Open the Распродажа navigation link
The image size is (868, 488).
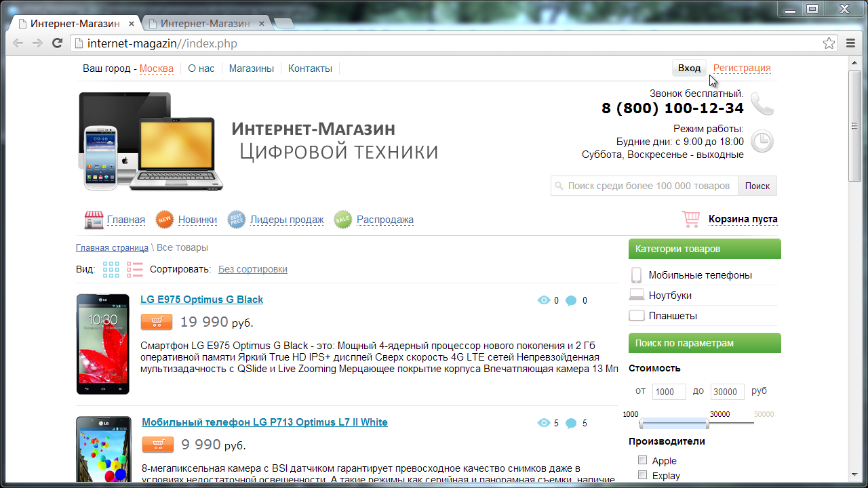(385, 220)
